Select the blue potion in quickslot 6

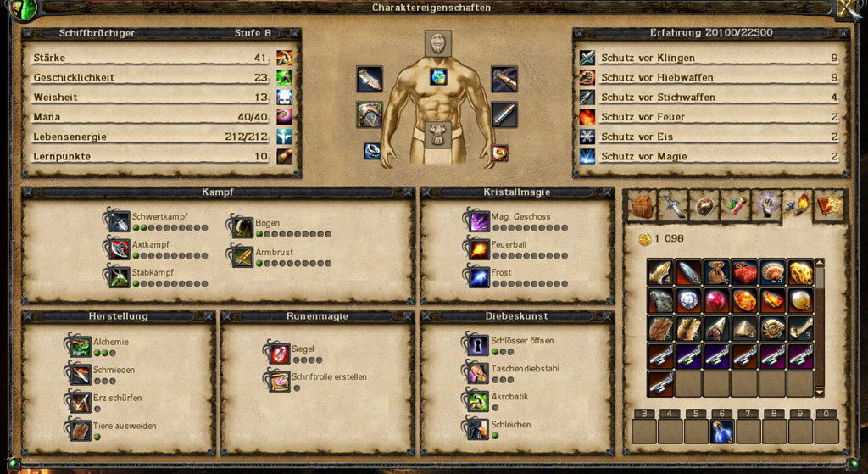click(x=722, y=432)
